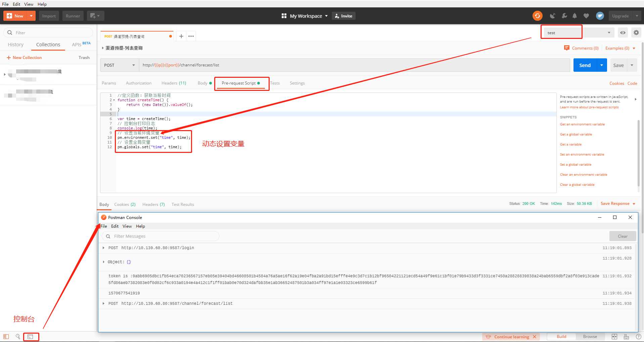The height and width of the screenshot is (342, 644).
Task: Click the sidebar Filter search box
Action: (48, 33)
